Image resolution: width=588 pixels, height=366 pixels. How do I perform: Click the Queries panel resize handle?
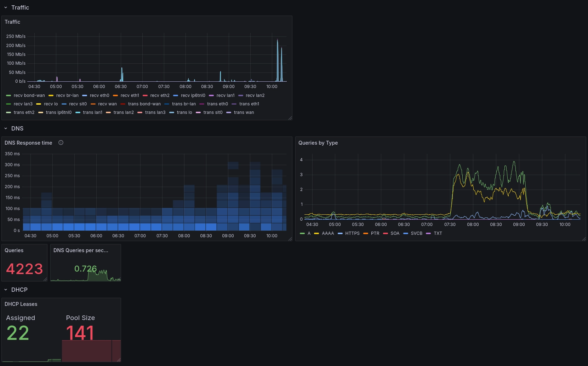tap(45, 279)
